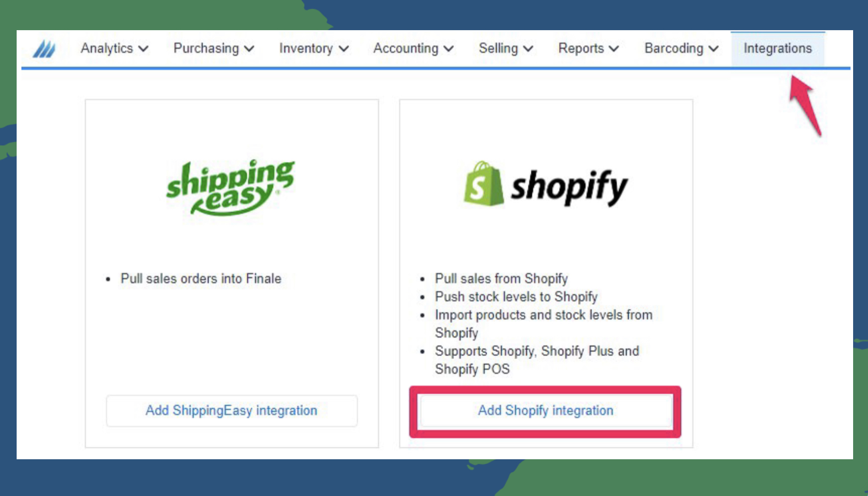
Task: Open the Selling dropdown menu
Action: coord(506,49)
